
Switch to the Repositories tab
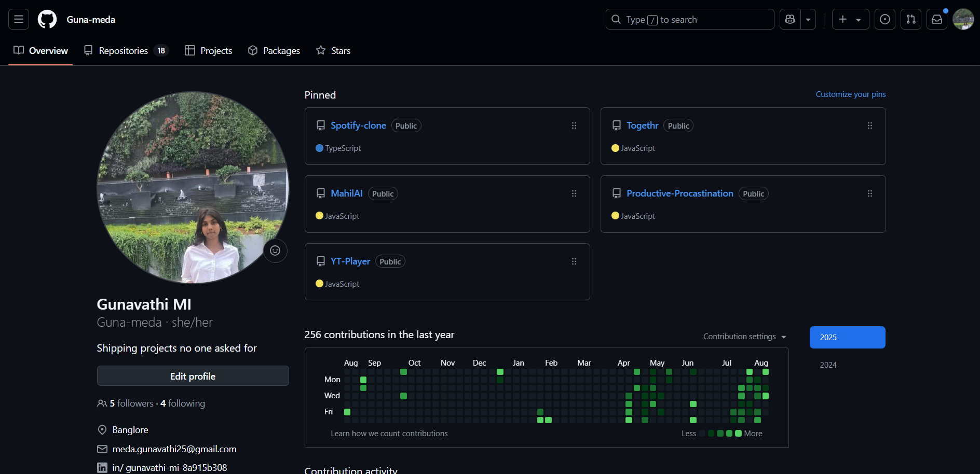pyautogui.click(x=126, y=50)
